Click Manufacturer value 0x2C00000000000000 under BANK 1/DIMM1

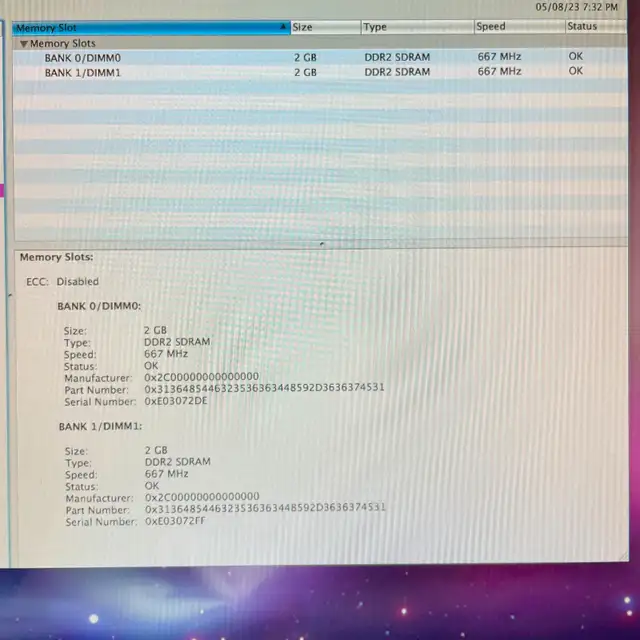(202, 497)
